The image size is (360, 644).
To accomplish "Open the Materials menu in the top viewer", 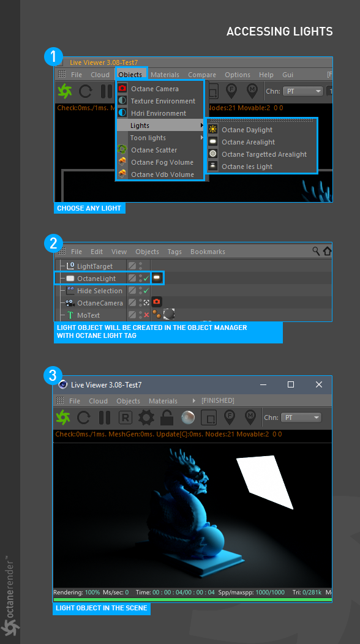I will coord(165,75).
